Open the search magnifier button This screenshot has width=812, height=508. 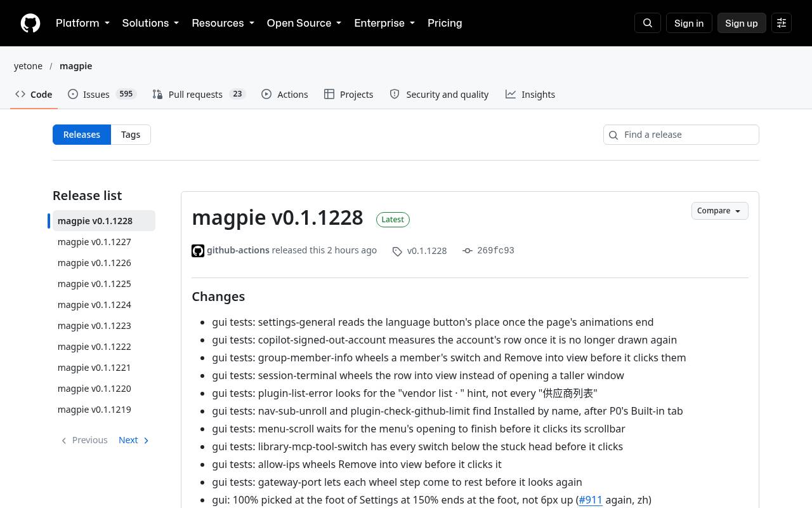pyautogui.click(x=648, y=23)
